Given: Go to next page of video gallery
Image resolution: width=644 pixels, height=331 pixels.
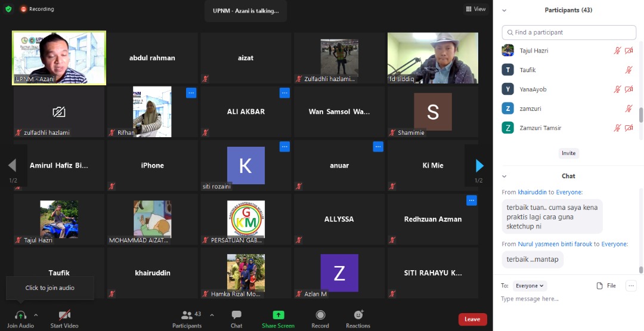Looking at the screenshot, I should coord(479,166).
